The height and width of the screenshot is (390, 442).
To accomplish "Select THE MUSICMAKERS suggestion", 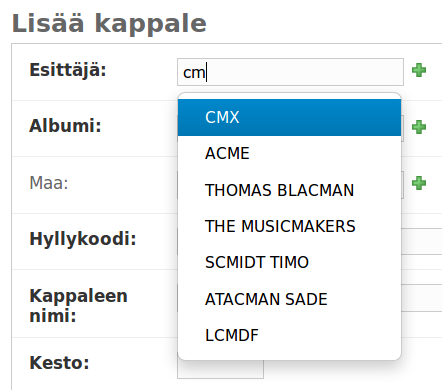I will pyautogui.click(x=289, y=226).
